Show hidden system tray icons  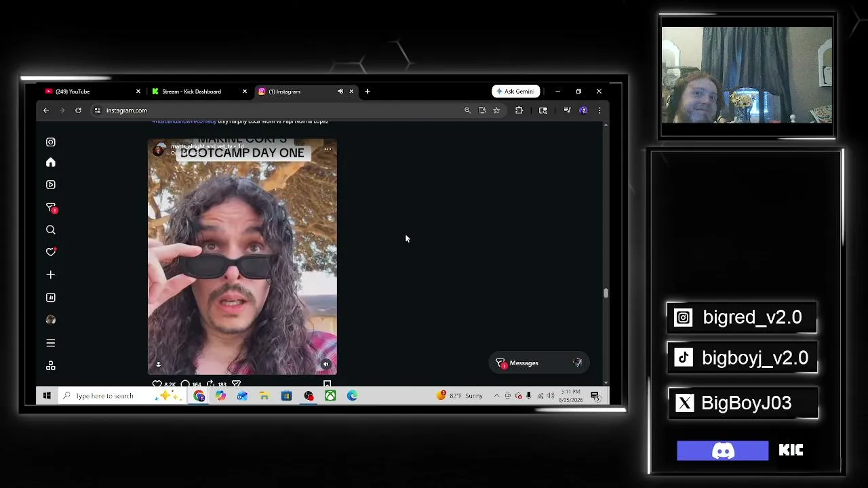pos(497,396)
